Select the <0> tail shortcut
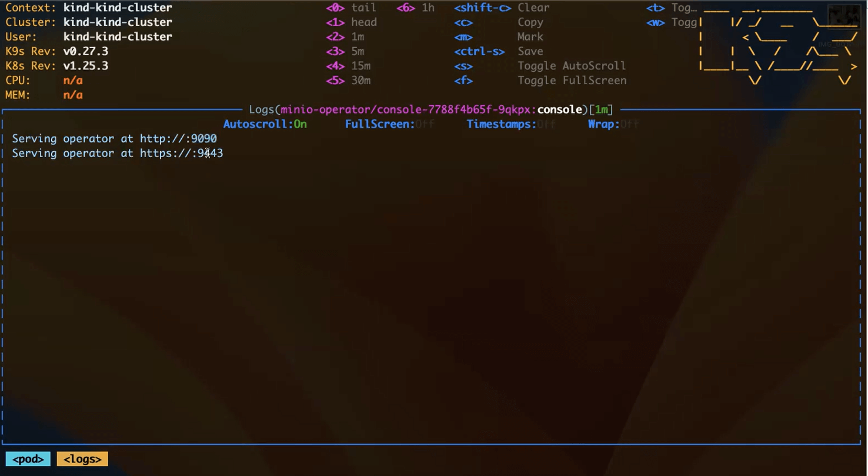This screenshot has height=476, width=868. click(x=351, y=8)
